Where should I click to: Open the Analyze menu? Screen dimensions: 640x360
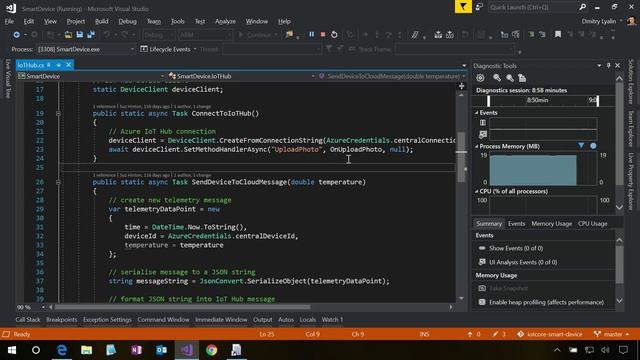pos(225,21)
